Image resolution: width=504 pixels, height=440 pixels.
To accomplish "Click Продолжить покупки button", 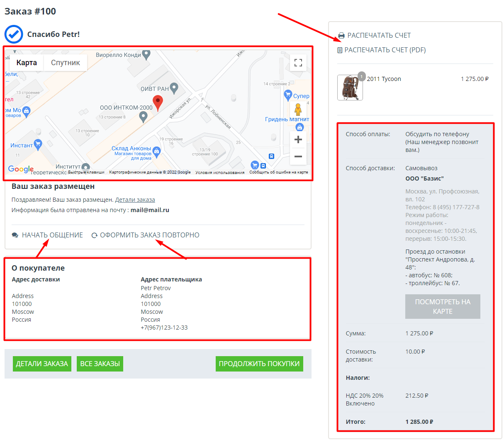I will (x=259, y=364).
